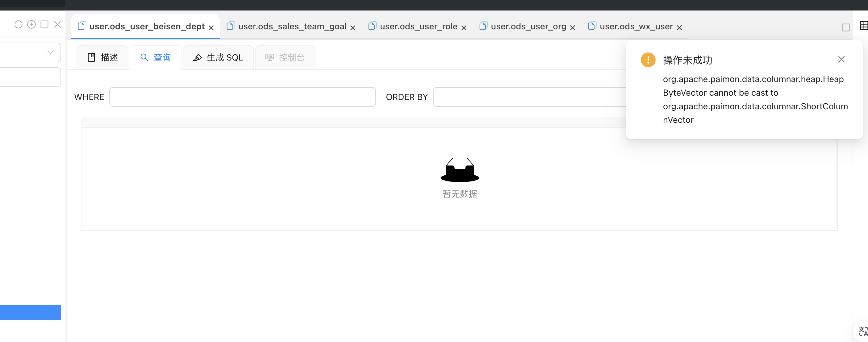Click the square icon in left panel header
Screen dimensions: 868x342
click(44, 25)
